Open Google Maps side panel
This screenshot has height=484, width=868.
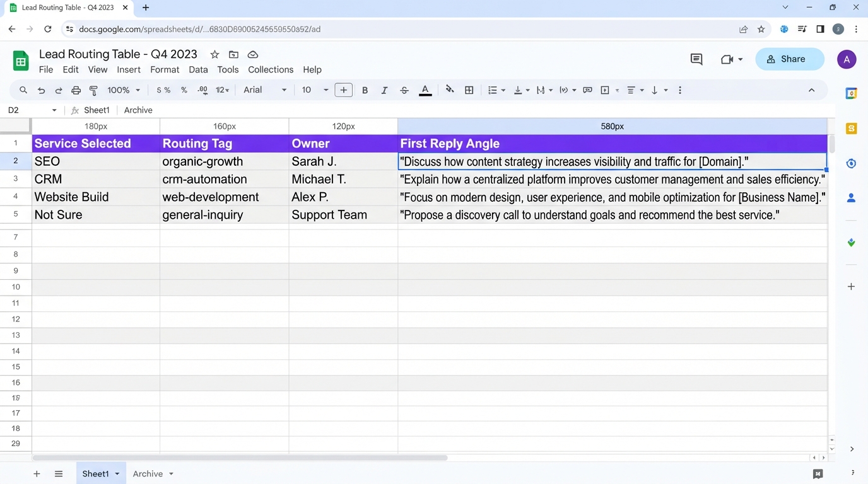851,243
